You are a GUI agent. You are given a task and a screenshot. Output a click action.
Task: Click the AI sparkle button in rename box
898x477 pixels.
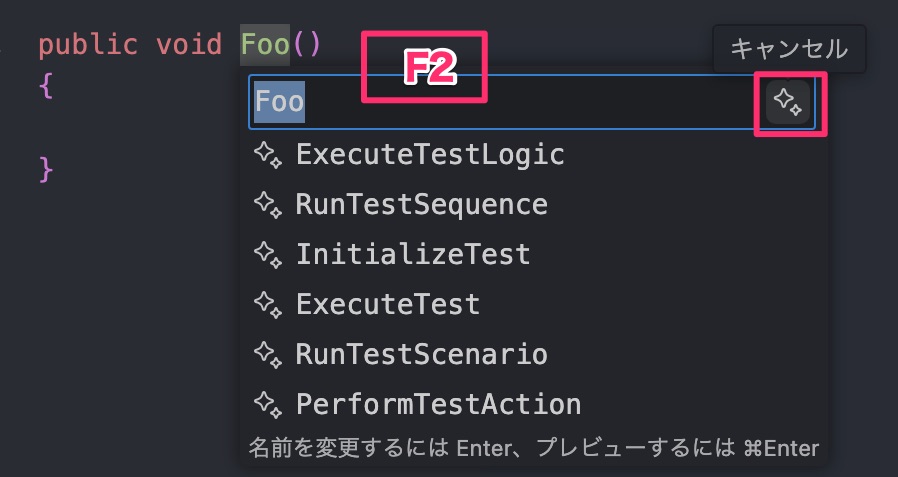click(787, 103)
